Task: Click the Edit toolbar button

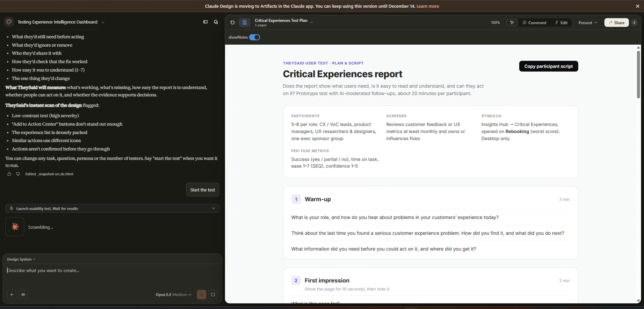Action: click(x=561, y=23)
